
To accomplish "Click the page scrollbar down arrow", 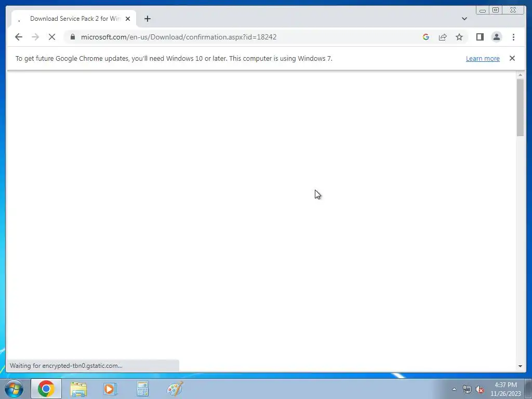I will coord(520,366).
